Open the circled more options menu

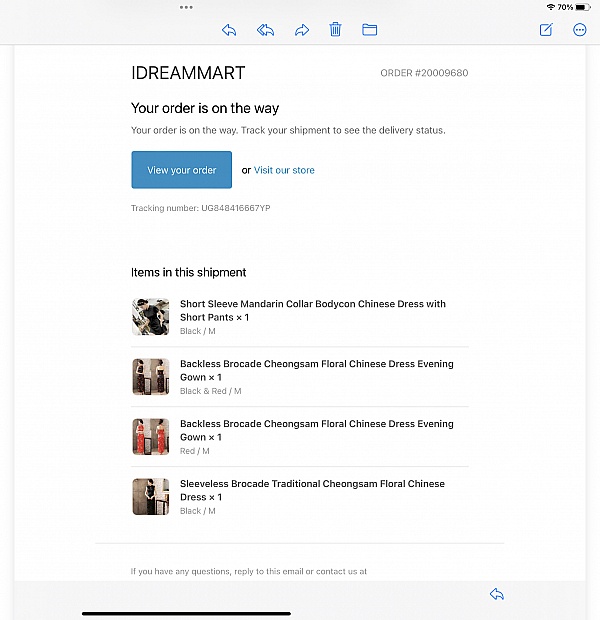click(x=579, y=30)
